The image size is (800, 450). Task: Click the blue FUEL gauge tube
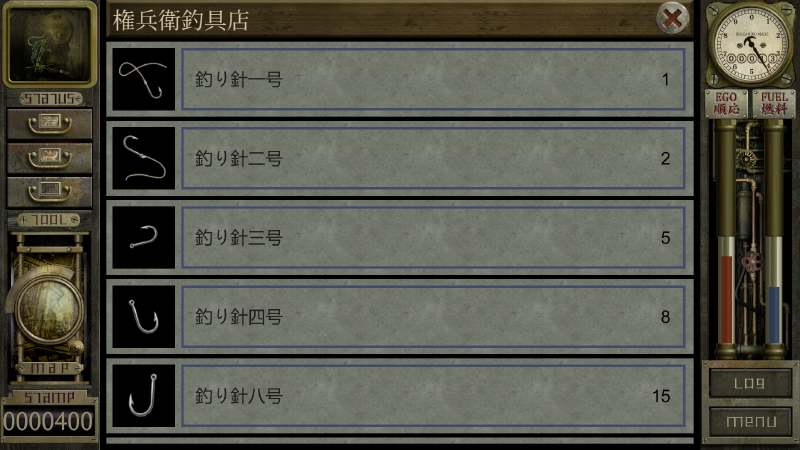click(x=774, y=314)
